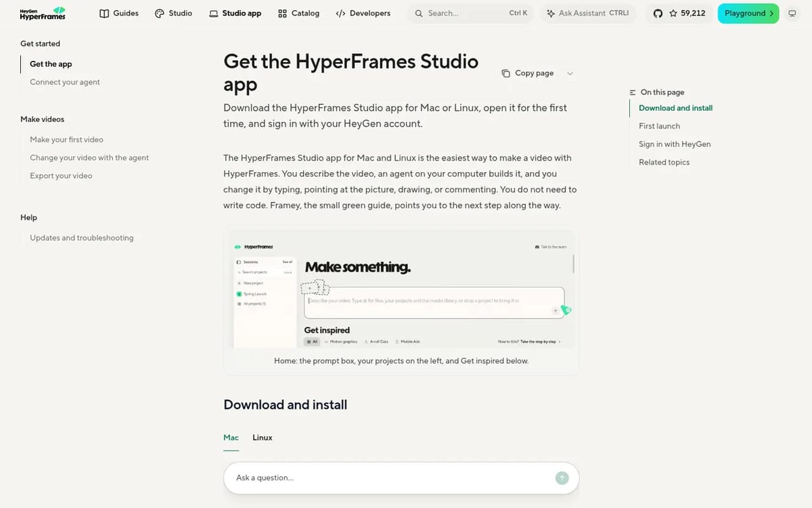Open the Guides section
This screenshot has width=812, height=508.
point(119,13)
